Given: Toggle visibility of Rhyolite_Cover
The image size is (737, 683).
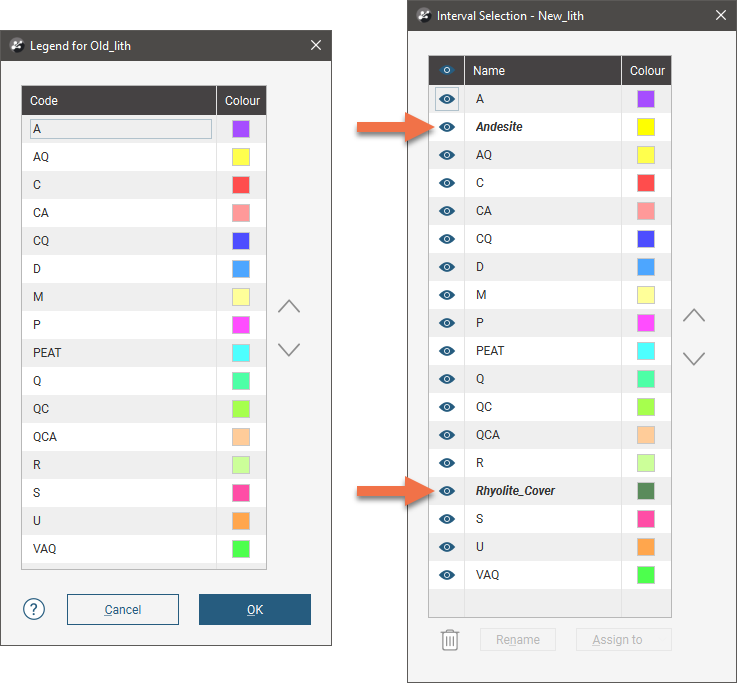Looking at the screenshot, I should [x=447, y=491].
